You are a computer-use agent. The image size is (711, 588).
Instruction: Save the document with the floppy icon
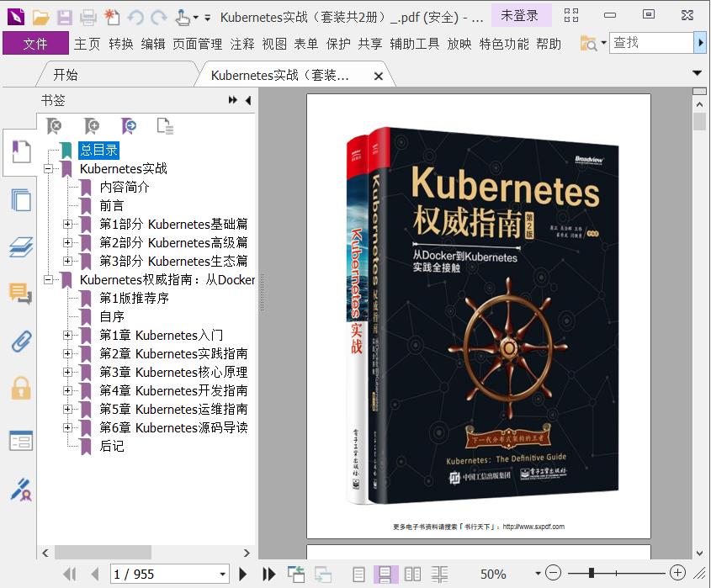[x=65, y=17]
